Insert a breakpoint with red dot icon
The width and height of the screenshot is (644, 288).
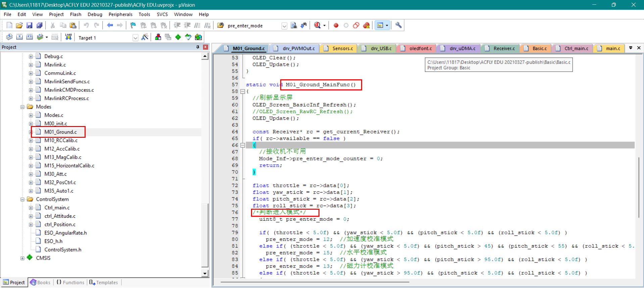(x=336, y=25)
